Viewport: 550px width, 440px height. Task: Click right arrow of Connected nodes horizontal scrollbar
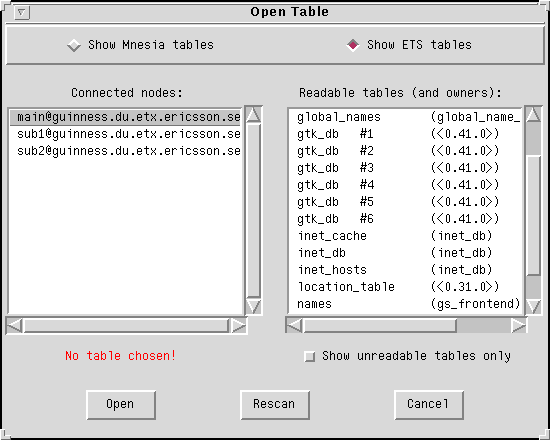point(239,326)
